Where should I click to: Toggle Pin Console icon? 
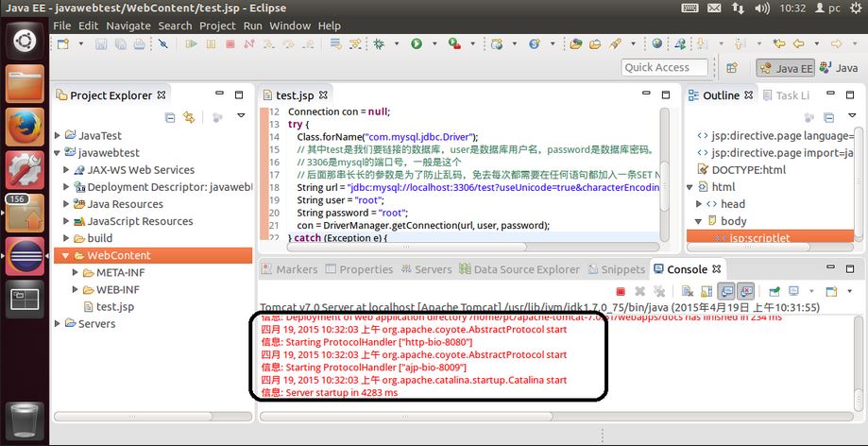click(775, 291)
